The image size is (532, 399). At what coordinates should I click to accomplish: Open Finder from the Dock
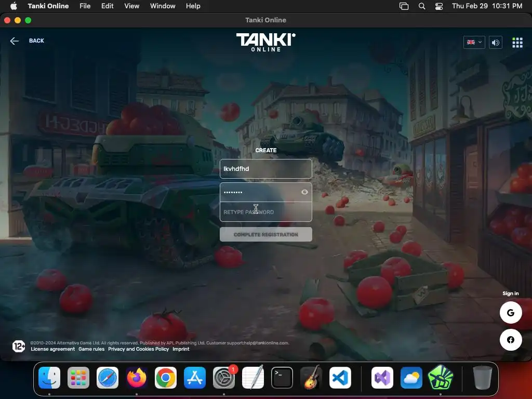click(49, 378)
